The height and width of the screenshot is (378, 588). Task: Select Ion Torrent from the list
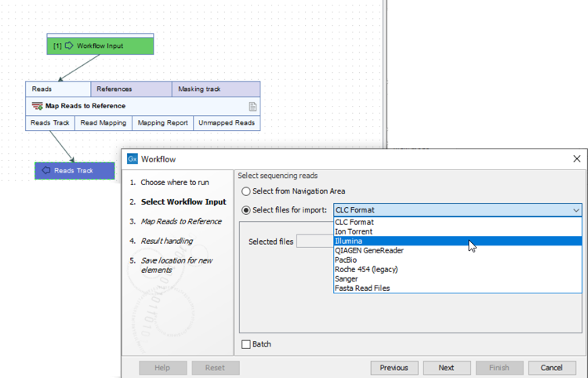pos(458,231)
